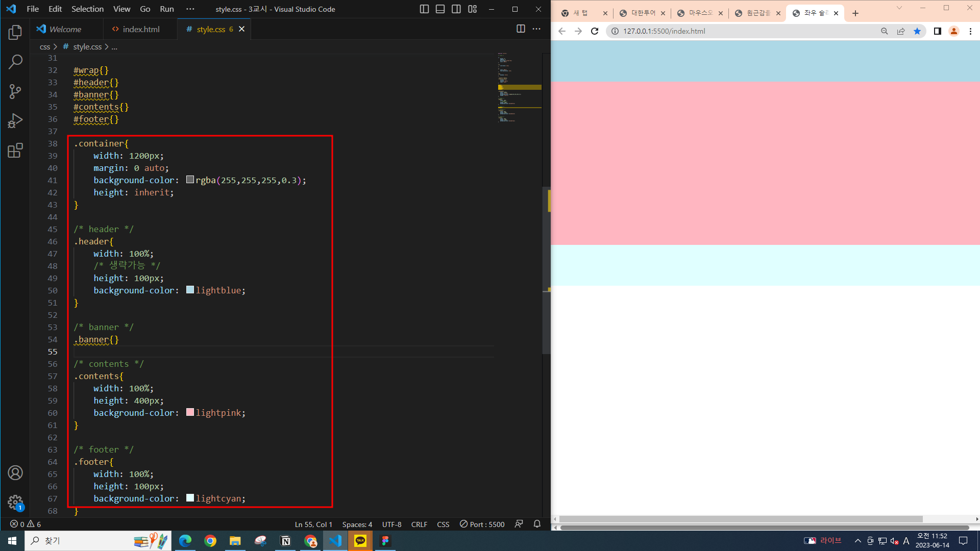The height and width of the screenshot is (551, 980).
Task: Open the Explorer view in activity bar
Action: click(x=15, y=33)
